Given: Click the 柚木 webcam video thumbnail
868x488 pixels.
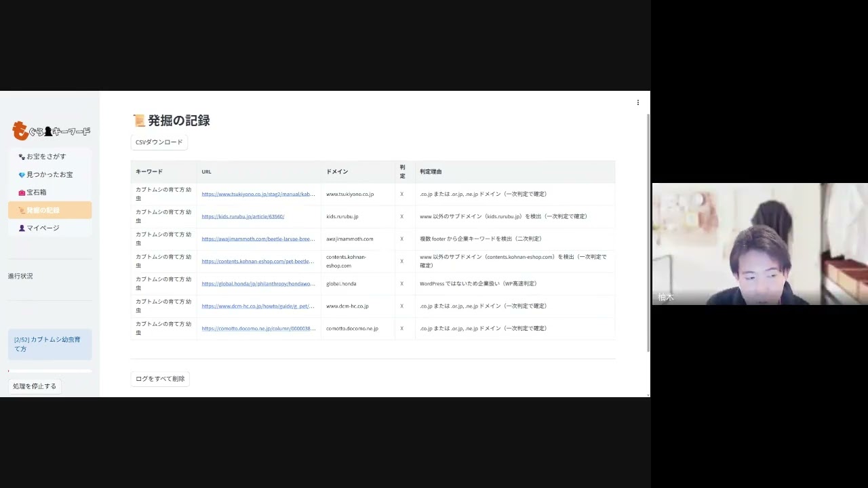Looking at the screenshot, I should pos(759,244).
